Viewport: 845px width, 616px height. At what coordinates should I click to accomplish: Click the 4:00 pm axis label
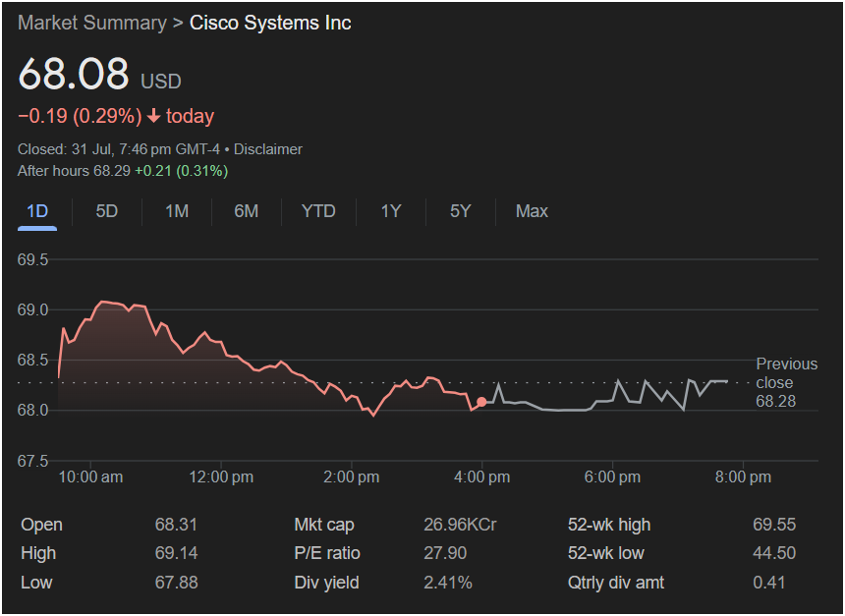(481, 476)
